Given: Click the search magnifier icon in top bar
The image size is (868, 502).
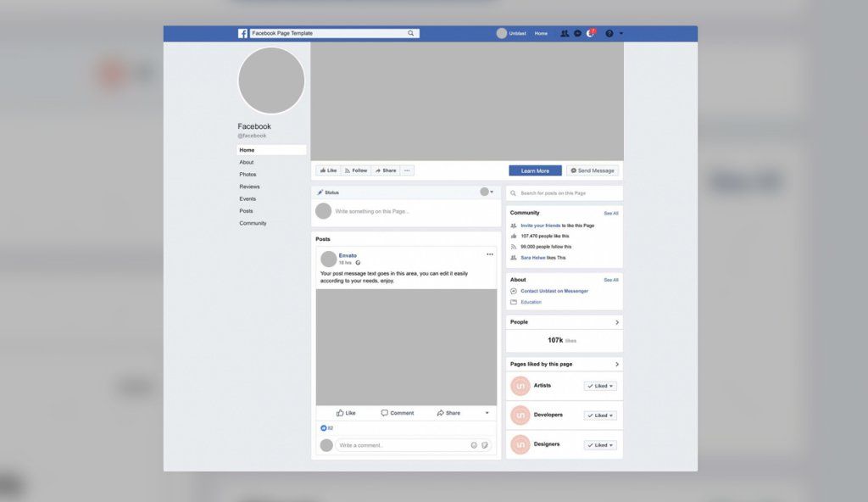Looking at the screenshot, I should click(411, 33).
